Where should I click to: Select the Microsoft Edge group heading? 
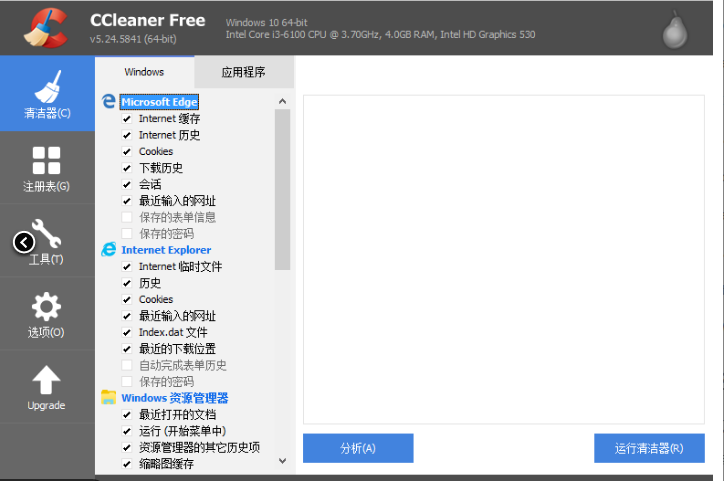159,102
